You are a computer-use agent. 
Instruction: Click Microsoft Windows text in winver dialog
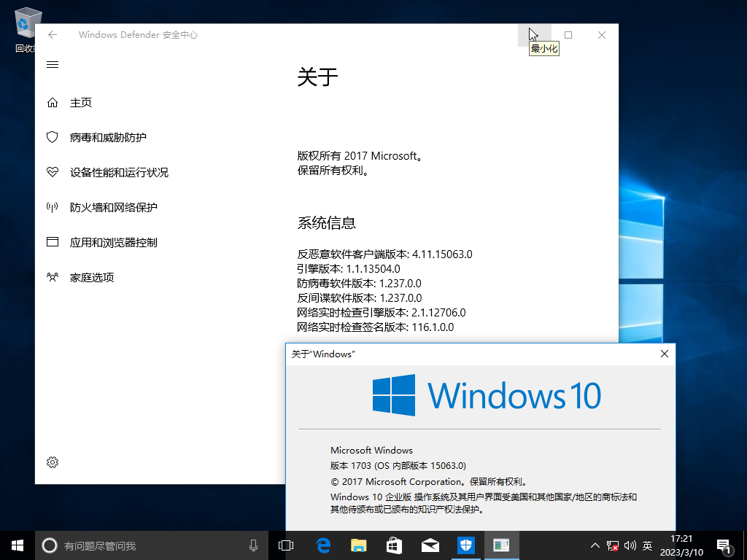tap(371, 450)
